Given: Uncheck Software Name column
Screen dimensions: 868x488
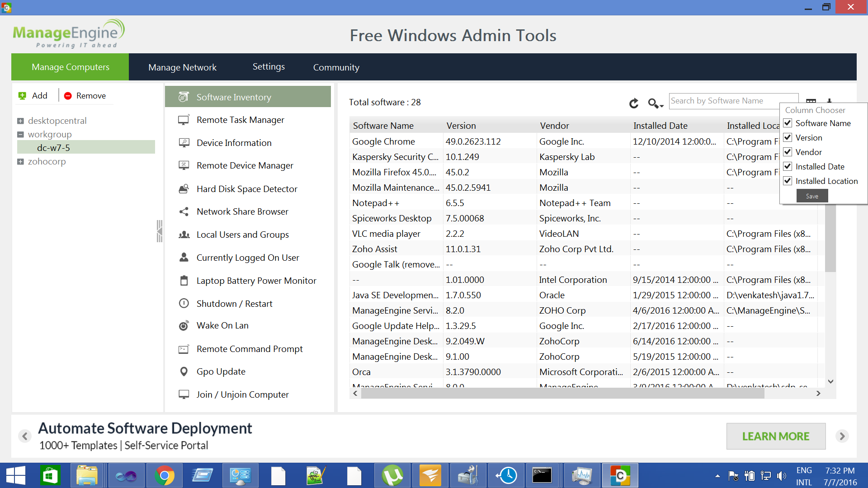Looking at the screenshot, I should tap(788, 123).
